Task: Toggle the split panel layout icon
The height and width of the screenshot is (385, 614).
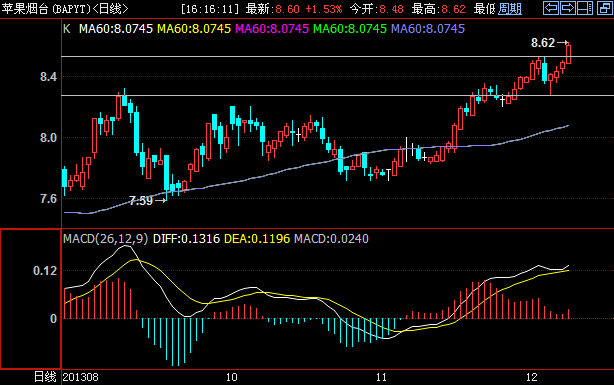Action: (x=585, y=8)
